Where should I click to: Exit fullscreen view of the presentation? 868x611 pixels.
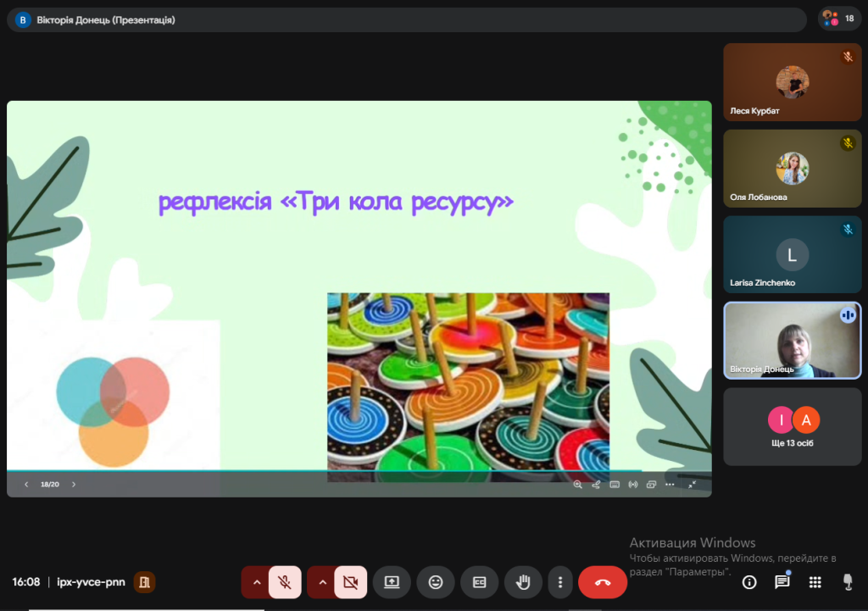693,485
